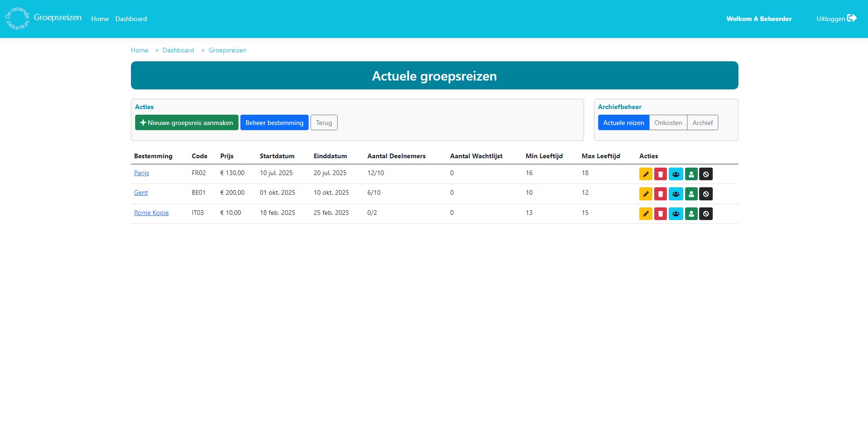
Task: Go to Home in the navbar
Action: pyautogui.click(x=100, y=19)
